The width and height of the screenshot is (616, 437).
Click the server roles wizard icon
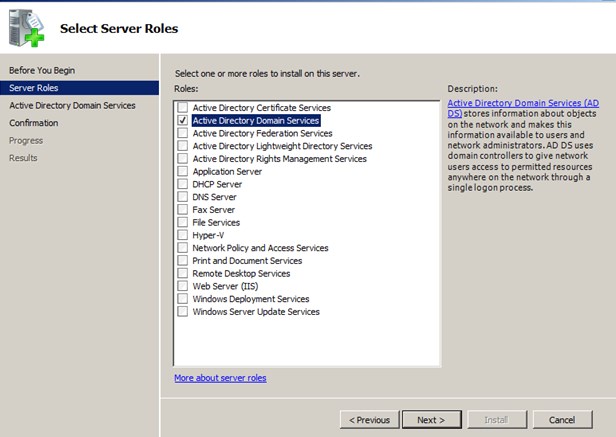click(x=26, y=28)
